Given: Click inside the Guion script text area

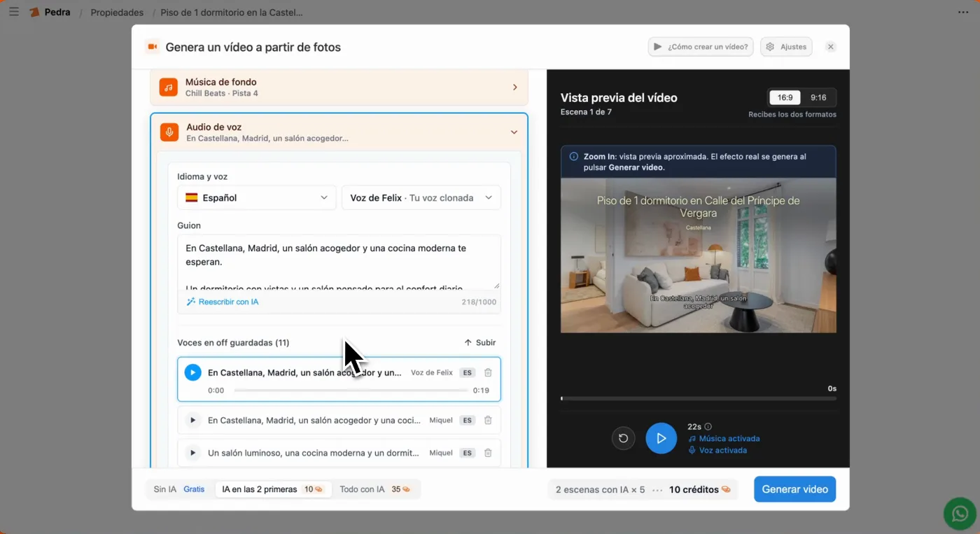Looking at the screenshot, I should (x=339, y=262).
